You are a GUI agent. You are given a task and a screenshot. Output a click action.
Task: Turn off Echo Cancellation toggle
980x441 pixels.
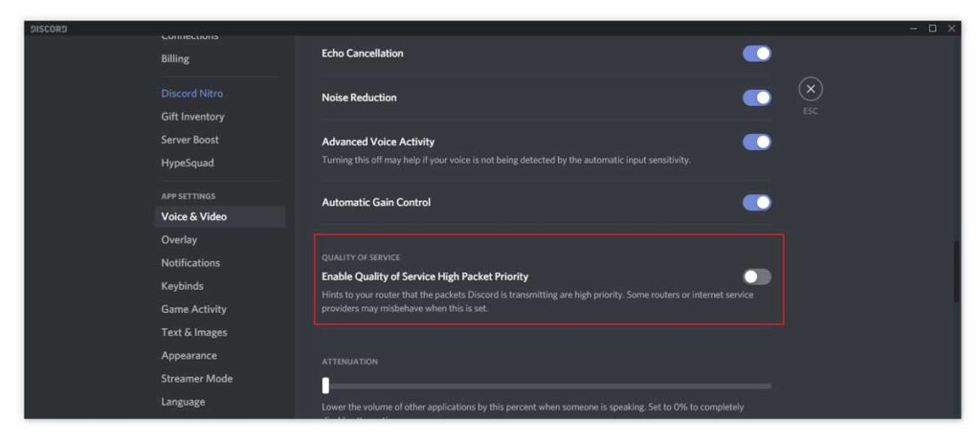tap(757, 54)
